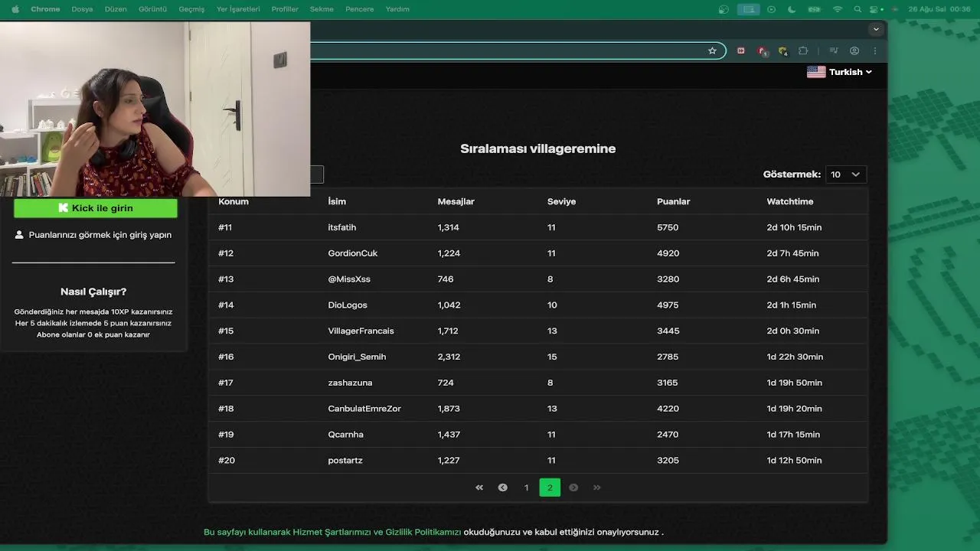Click the Seviye column header
This screenshot has width=980, height=551.
pos(561,201)
